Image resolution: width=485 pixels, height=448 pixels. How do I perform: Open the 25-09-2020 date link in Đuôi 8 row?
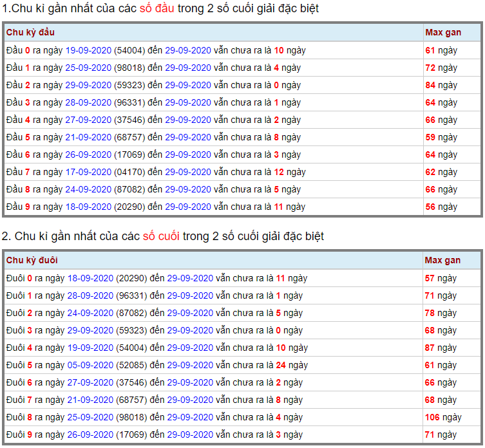click(x=90, y=417)
